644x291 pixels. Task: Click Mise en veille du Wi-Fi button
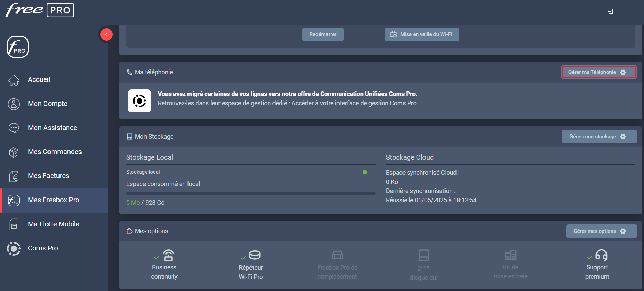point(422,34)
